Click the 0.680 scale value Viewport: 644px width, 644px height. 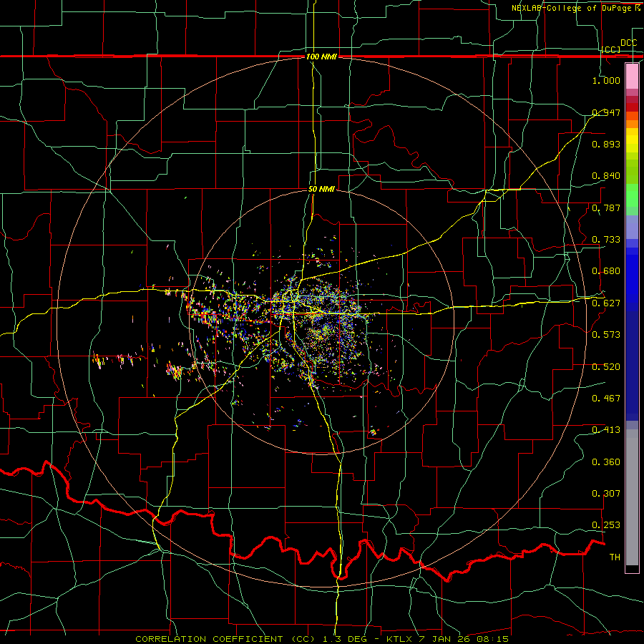606,270
